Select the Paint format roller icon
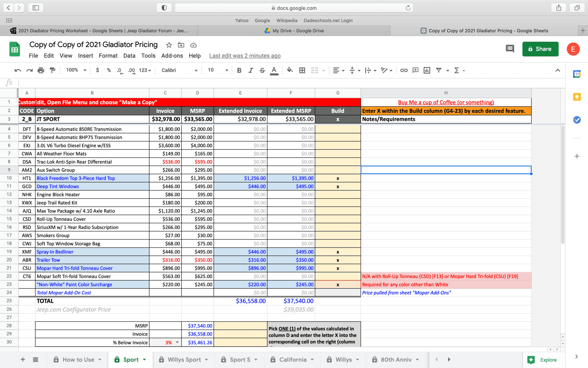588x368 pixels. tap(53, 70)
